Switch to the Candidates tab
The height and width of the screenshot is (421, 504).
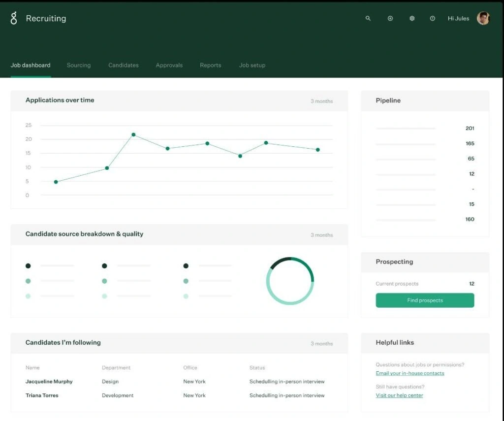tap(123, 65)
